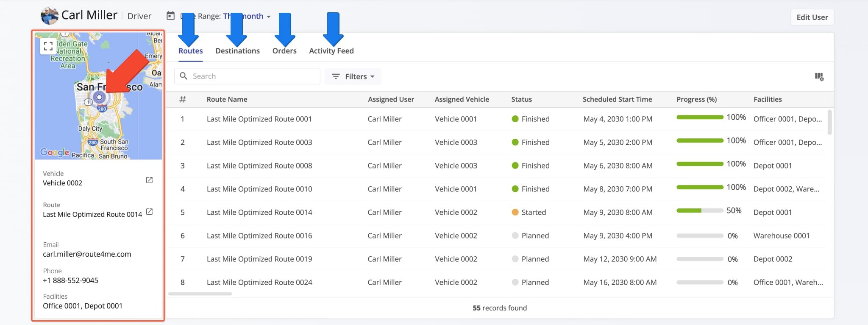Open the Filters dropdown
Image resolution: width=868 pixels, height=325 pixels.
click(353, 77)
